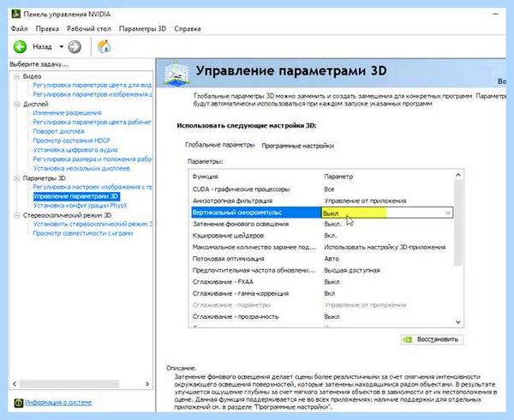Select the Кэширование шейдеров row
The width and height of the screenshot is (514, 420).
tap(323, 236)
